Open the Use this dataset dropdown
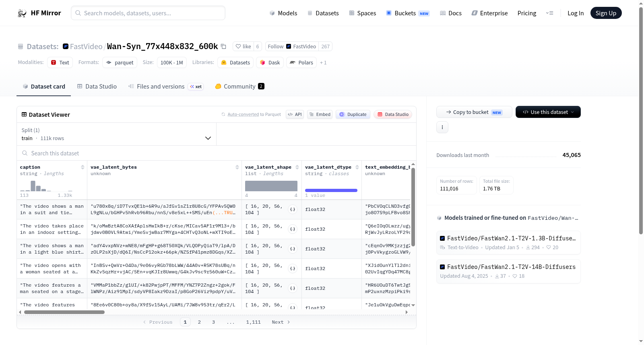 coord(548,112)
